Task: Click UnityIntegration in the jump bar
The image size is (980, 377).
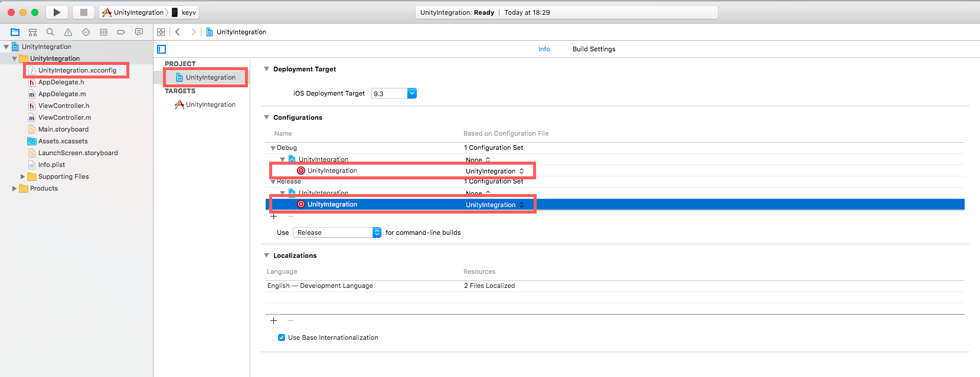Action: click(x=236, y=32)
